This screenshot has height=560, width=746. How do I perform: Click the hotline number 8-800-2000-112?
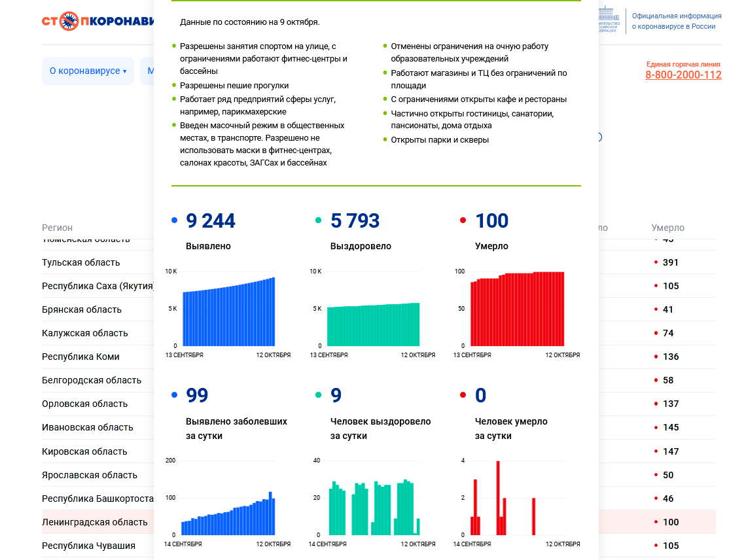point(683,75)
